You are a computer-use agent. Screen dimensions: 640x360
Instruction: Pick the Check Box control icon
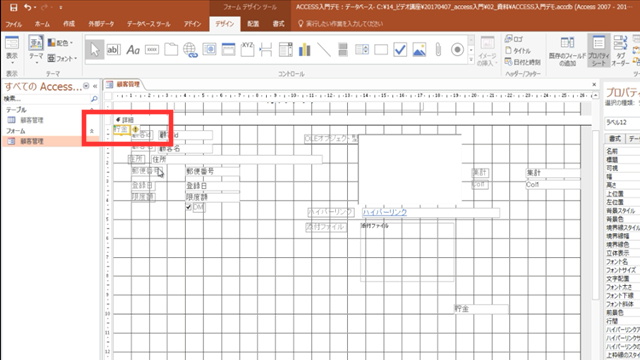pos(400,50)
